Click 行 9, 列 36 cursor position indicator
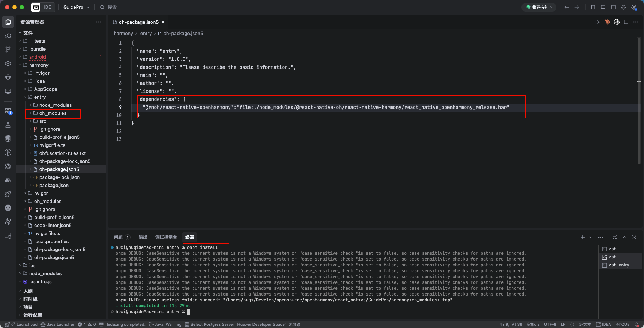644x328 pixels. 511,324
